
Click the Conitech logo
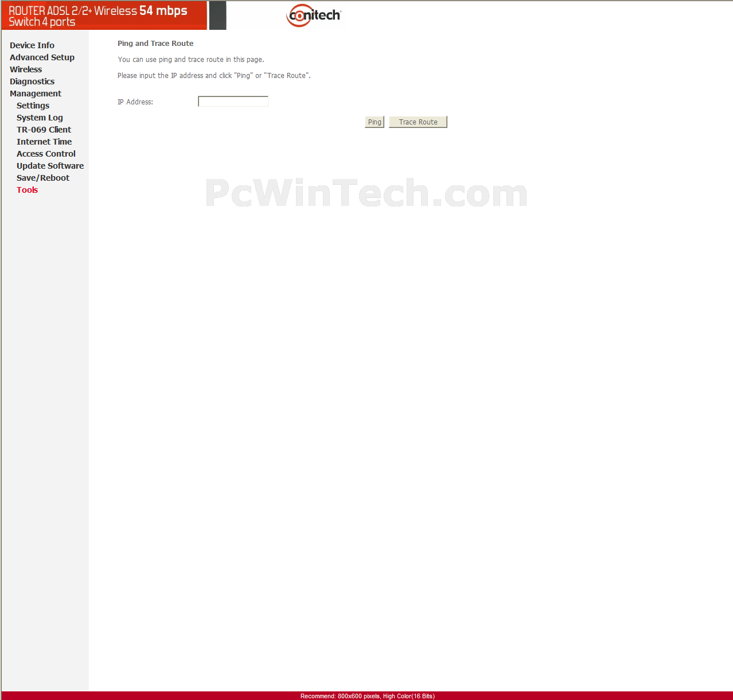(x=314, y=15)
